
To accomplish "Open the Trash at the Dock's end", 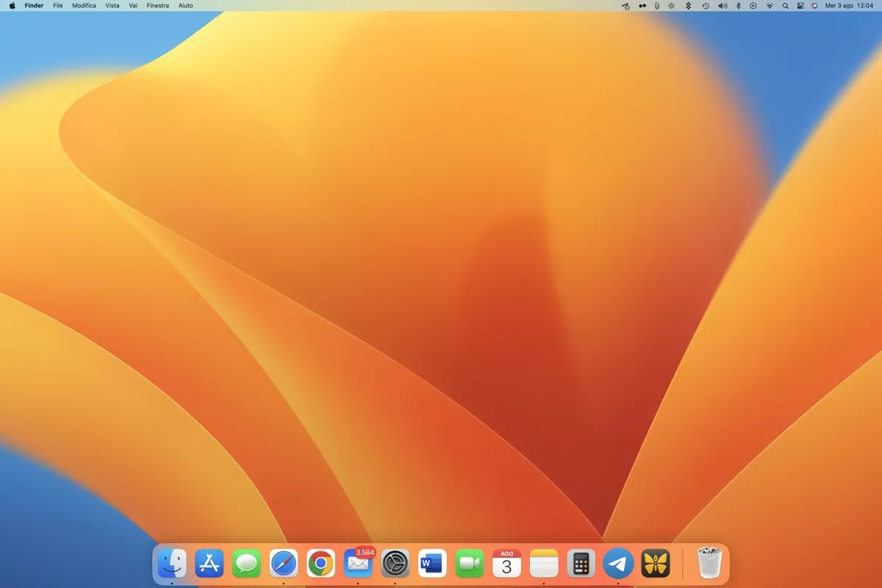I will [x=708, y=562].
